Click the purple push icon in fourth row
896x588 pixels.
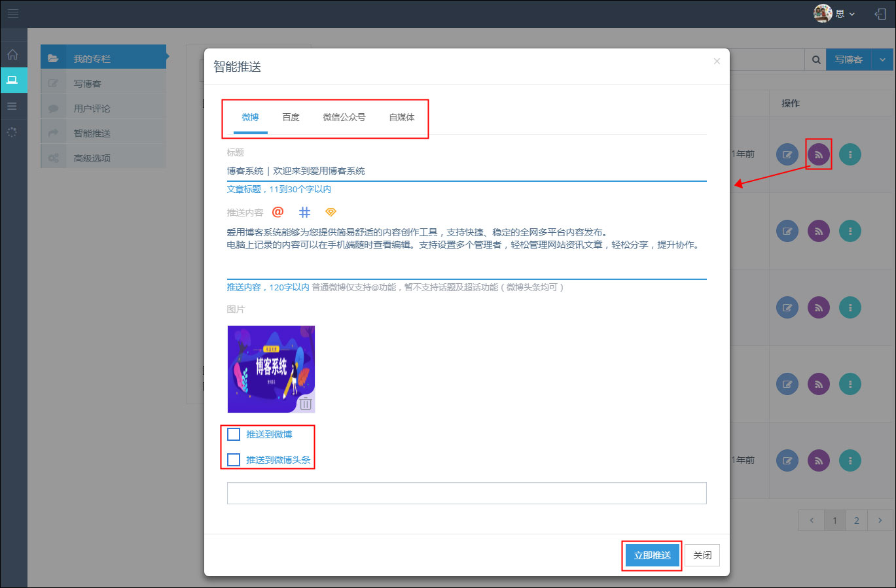[x=819, y=384]
